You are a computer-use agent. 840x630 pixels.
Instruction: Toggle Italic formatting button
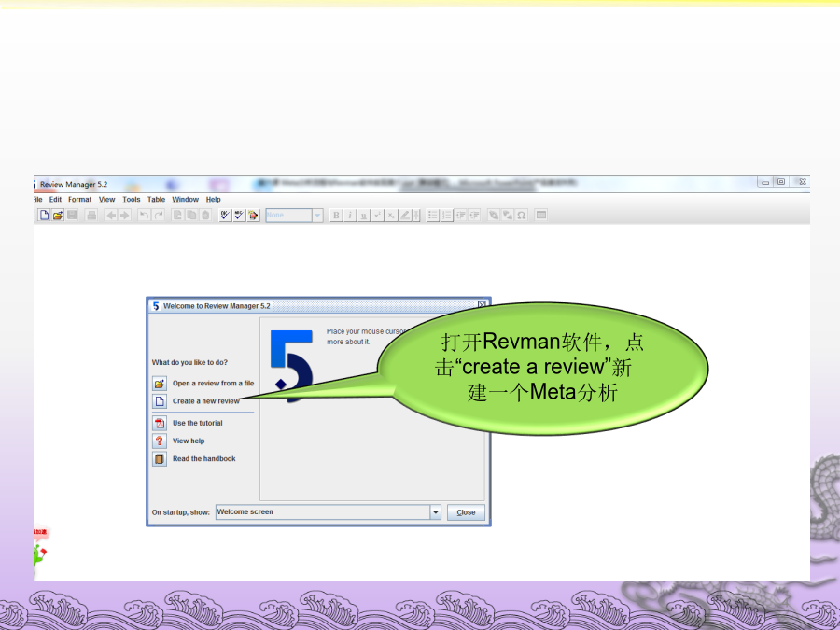[x=350, y=216]
